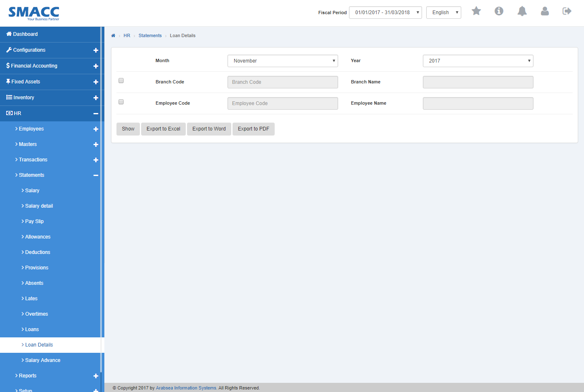Open Salary Advance in sidebar
The height and width of the screenshot is (392, 584).
point(43,360)
